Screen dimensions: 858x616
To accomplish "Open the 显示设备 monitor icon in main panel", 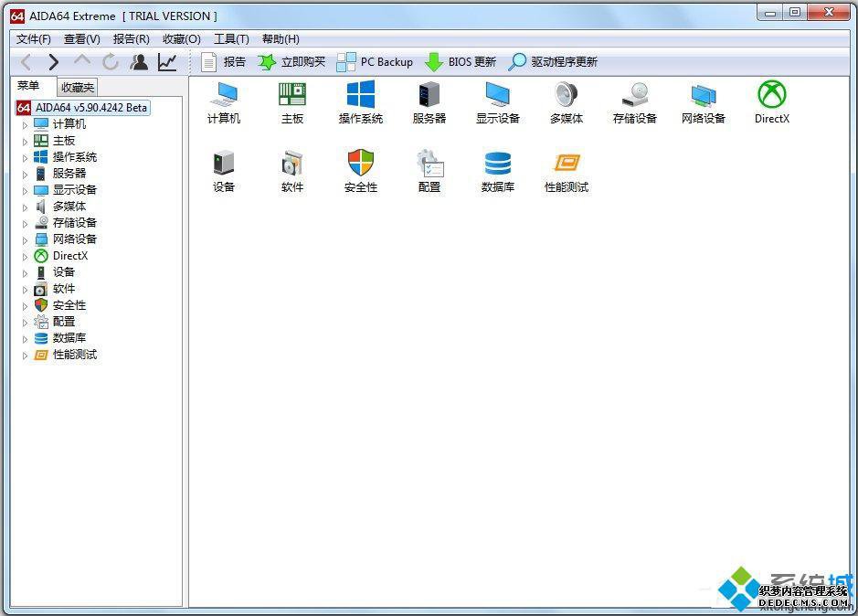I will point(497,102).
